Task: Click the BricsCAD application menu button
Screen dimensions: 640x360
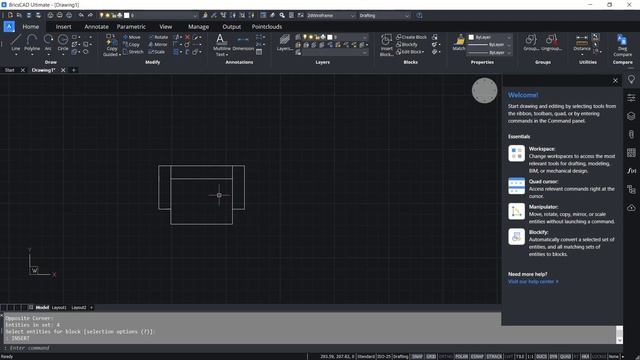Action: coord(9,27)
